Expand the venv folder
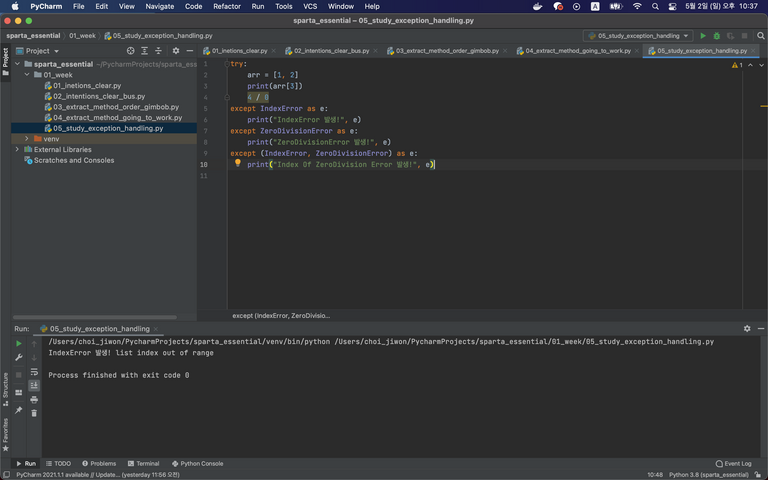 27,139
